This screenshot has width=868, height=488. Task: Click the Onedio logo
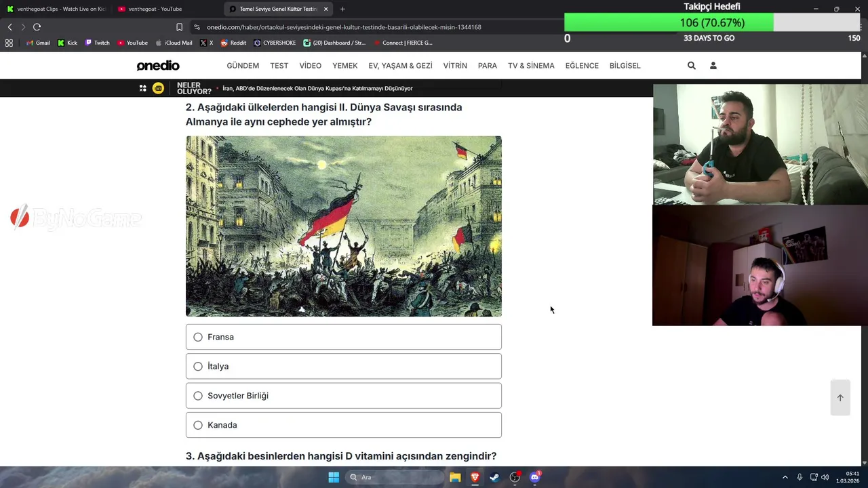(x=158, y=66)
